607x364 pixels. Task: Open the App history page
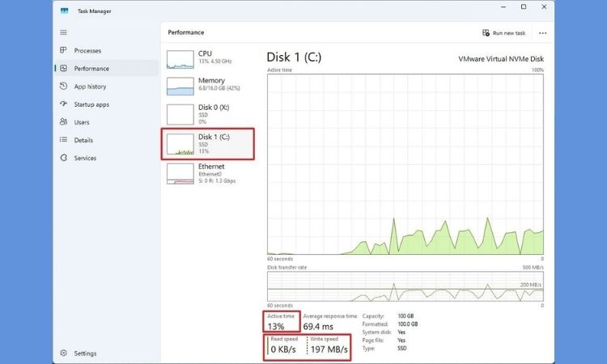pos(106,87)
